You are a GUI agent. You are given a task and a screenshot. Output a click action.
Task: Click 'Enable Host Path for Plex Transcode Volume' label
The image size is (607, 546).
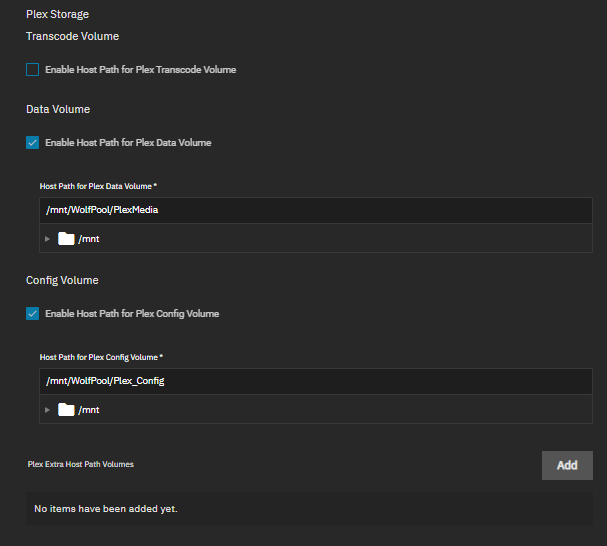coord(141,70)
